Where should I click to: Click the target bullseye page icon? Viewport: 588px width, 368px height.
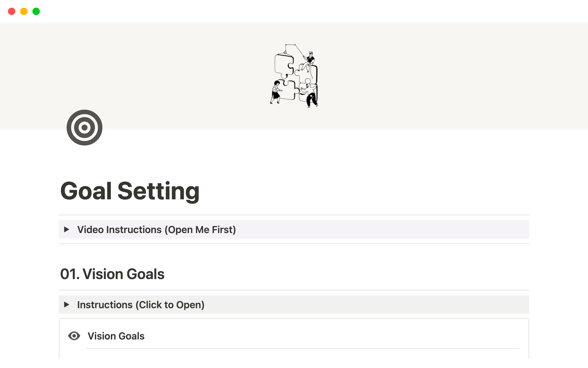coord(84,128)
